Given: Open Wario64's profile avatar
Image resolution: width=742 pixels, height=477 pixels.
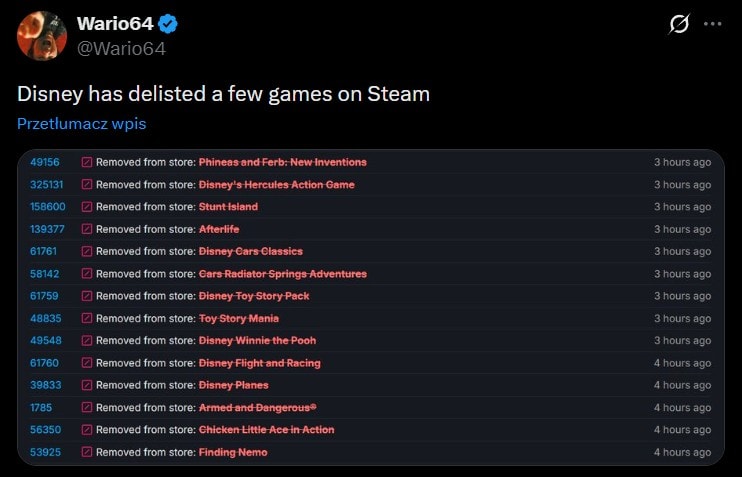Looking at the screenshot, I should 42,35.
